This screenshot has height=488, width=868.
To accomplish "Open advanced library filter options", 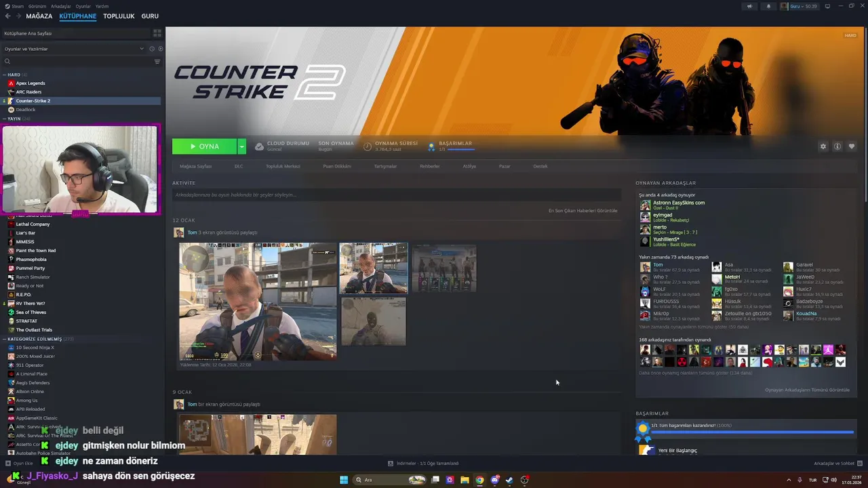I will [157, 62].
